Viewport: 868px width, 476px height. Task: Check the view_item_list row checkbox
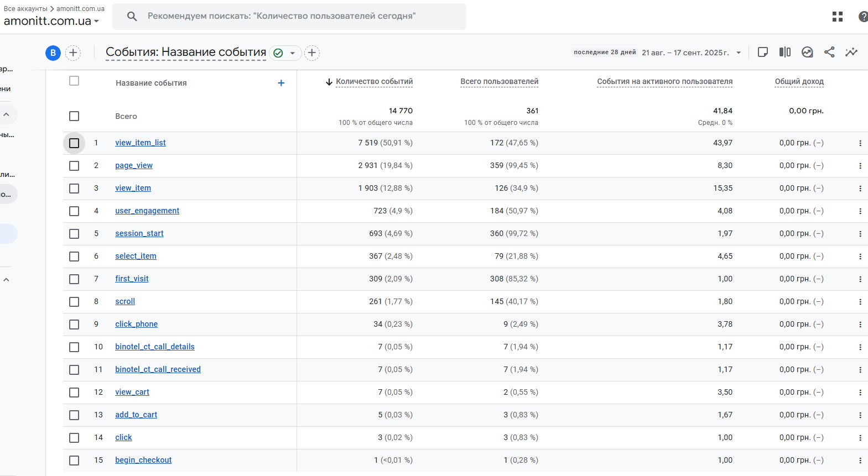[x=74, y=143]
